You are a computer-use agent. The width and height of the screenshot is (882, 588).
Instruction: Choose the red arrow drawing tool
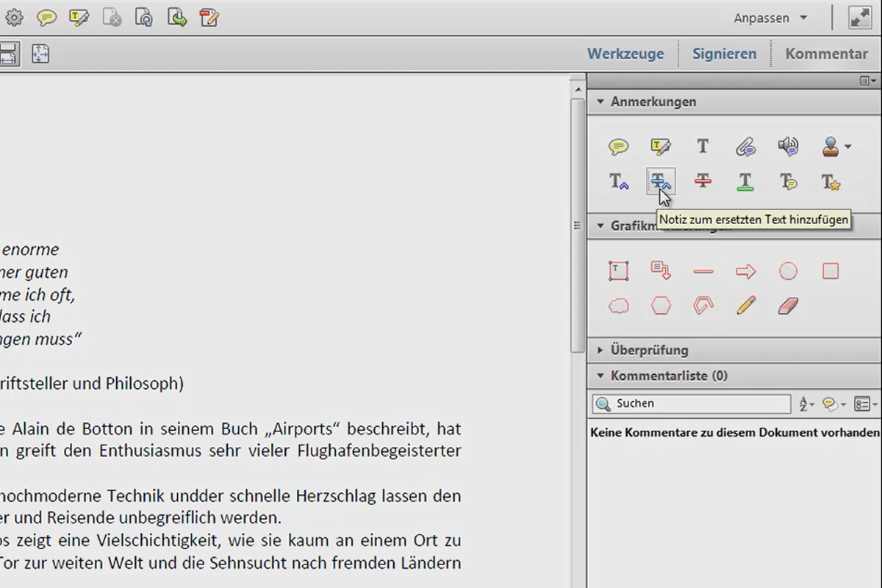[745, 272]
